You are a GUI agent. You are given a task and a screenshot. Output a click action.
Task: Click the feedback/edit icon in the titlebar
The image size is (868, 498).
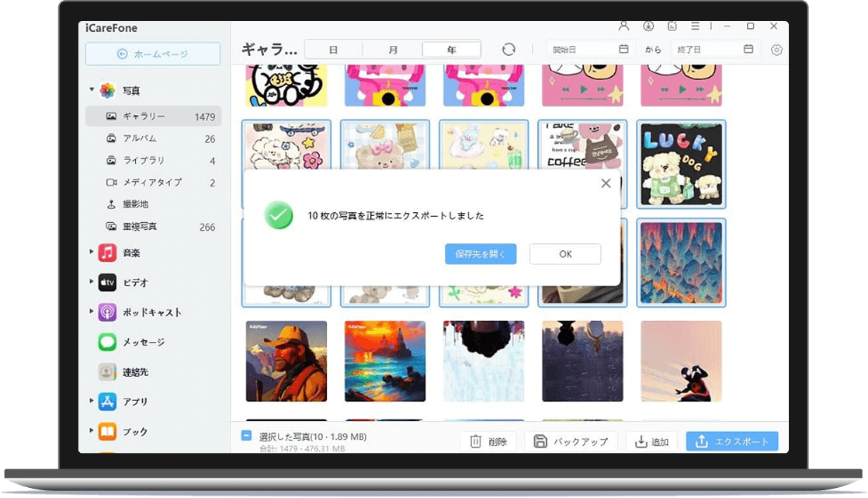(x=672, y=26)
